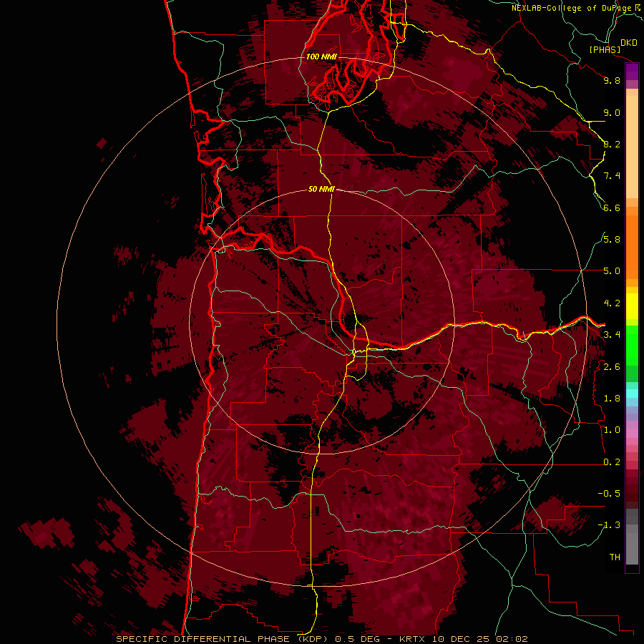Click the 100 NMI range ring label
The image size is (644, 644).
click(321, 57)
